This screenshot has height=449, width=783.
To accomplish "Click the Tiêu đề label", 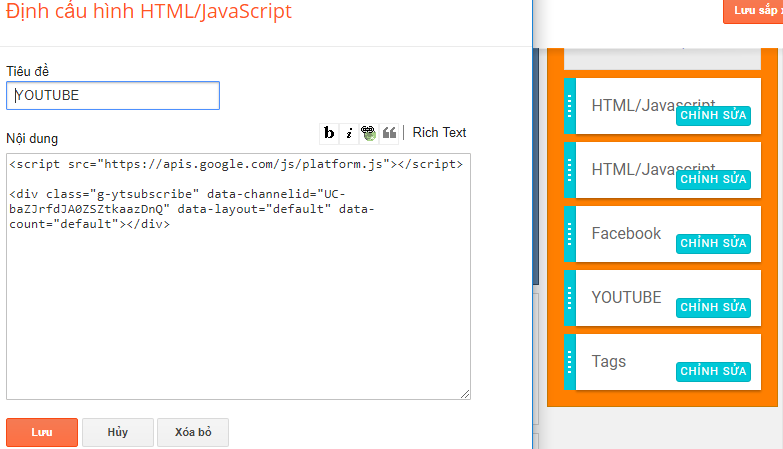I will pyautogui.click(x=27, y=71).
